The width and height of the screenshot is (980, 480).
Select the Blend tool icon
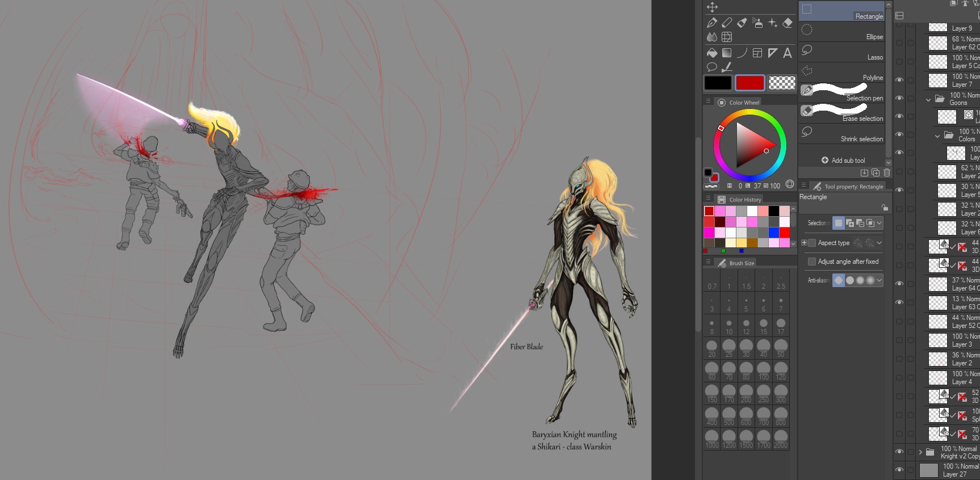pyautogui.click(x=712, y=37)
